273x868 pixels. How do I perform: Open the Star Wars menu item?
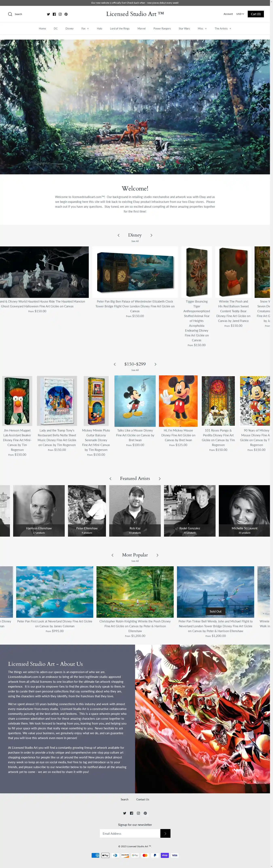[184, 29]
